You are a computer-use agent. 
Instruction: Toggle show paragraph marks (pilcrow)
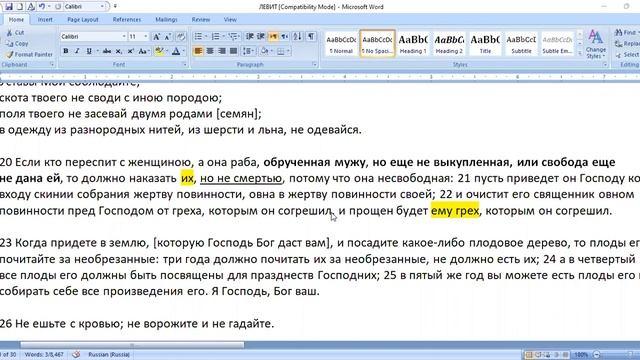coord(311,37)
